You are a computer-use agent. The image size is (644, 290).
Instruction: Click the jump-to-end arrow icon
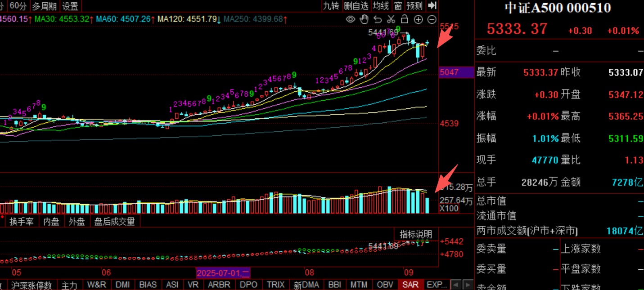coord(432,5)
